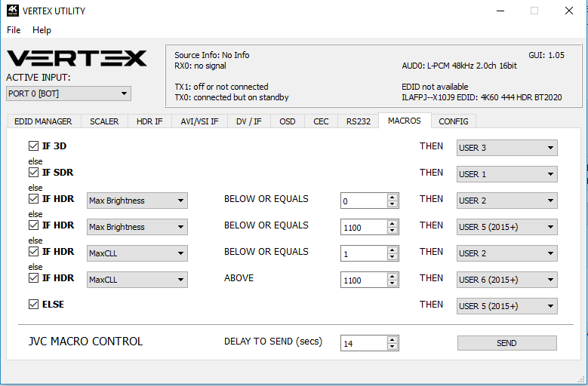This screenshot has width=588, height=386.
Task: Click the 'RX0: no signal' status text
Action: click(200, 66)
